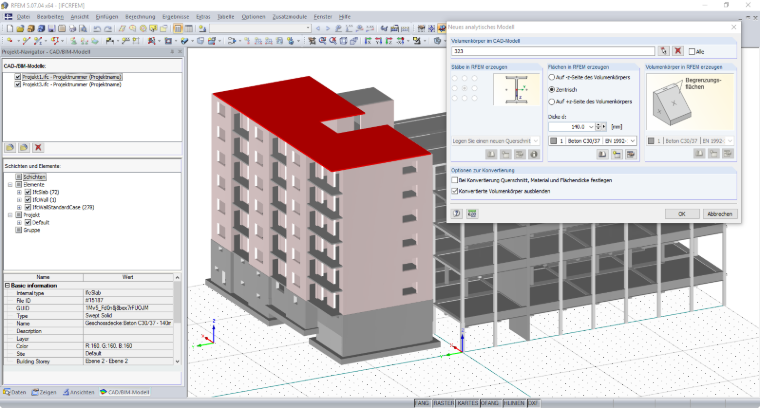This screenshot has height=408, width=760.
Task: Toggle the IfcSlab (72) checkbox
Action: click(28, 192)
